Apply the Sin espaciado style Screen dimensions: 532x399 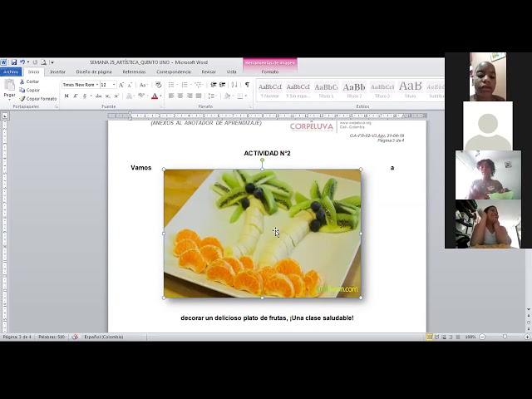(x=298, y=91)
